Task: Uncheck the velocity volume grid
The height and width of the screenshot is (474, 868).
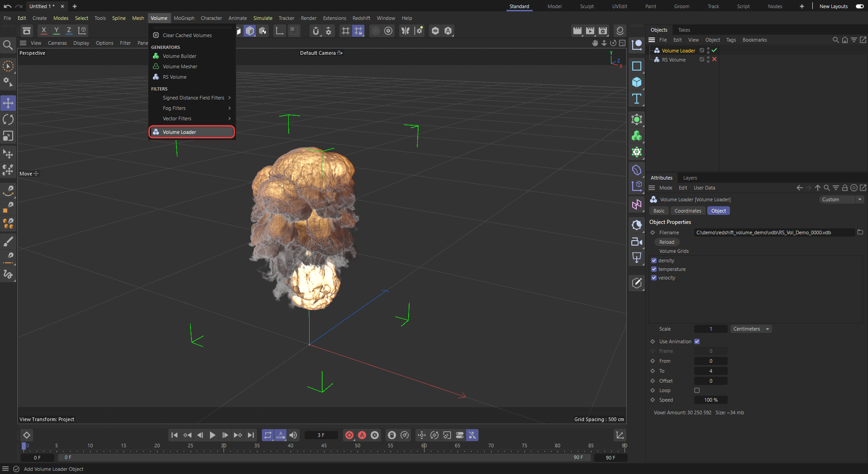Action: pyautogui.click(x=654, y=278)
